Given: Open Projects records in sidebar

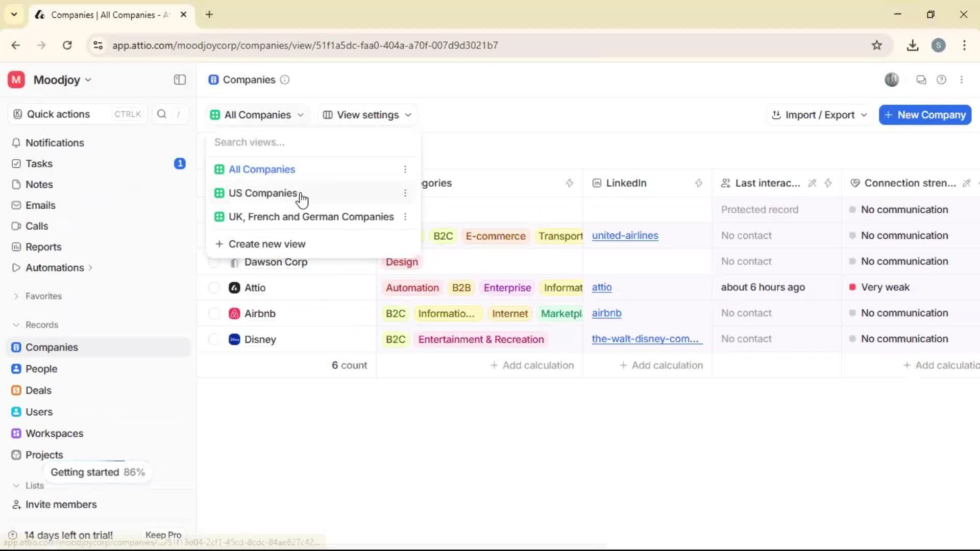Looking at the screenshot, I should click(44, 455).
